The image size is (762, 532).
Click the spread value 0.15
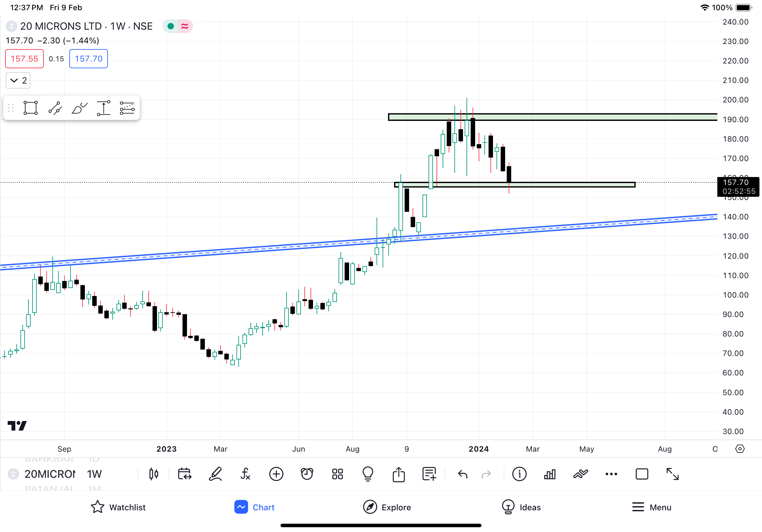(x=56, y=59)
